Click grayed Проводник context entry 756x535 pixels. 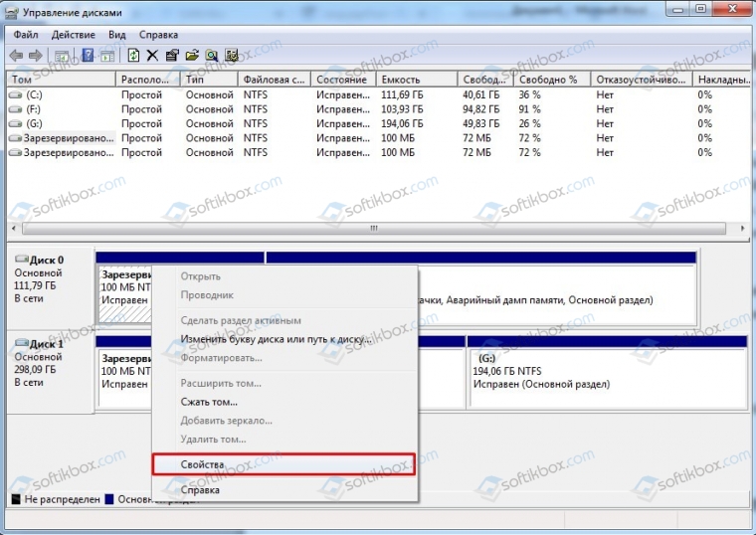pos(284,295)
